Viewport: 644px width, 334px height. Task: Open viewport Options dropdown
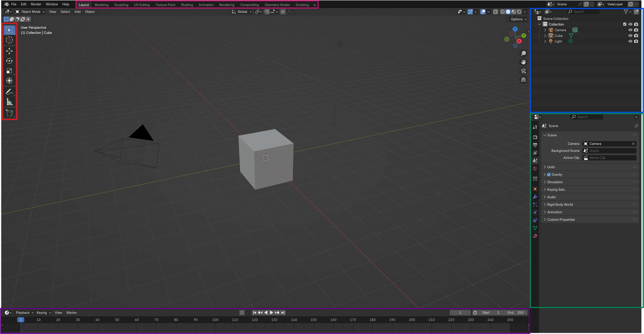point(518,19)
